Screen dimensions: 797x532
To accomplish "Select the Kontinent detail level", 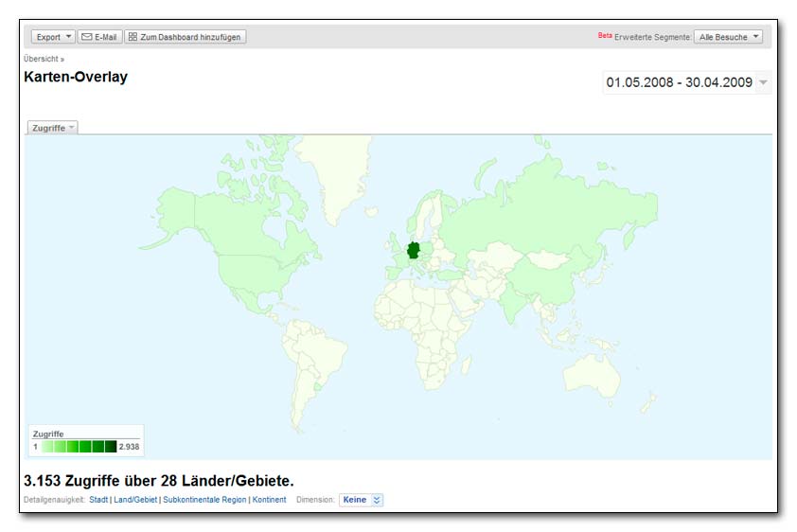I will [x=270, y=500].
